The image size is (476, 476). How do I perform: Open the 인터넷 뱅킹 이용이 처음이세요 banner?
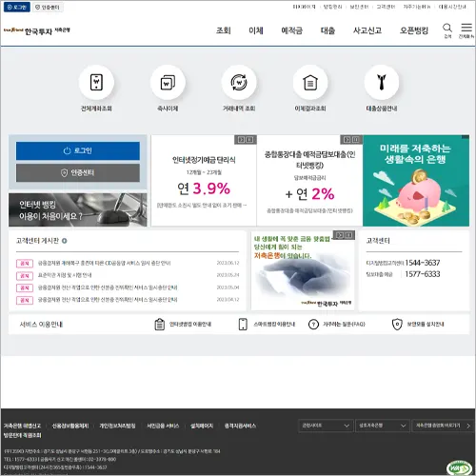click(78, 209)
